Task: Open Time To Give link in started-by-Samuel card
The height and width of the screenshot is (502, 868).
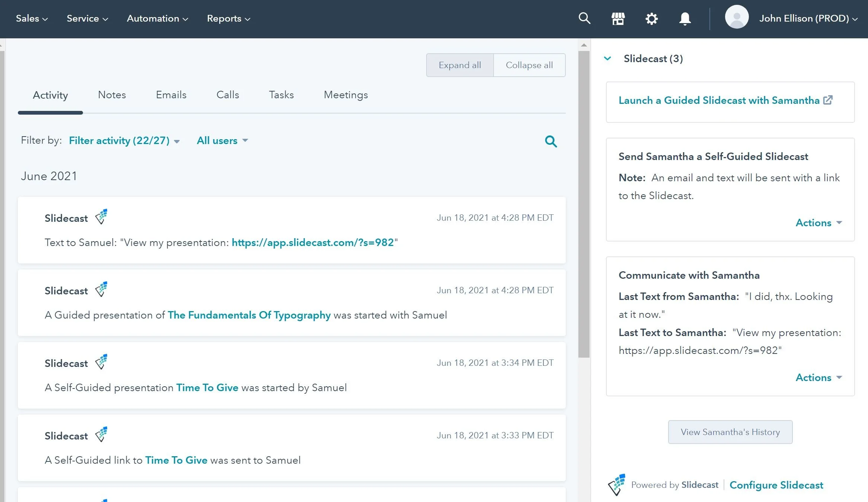Action: click(207, 388)
